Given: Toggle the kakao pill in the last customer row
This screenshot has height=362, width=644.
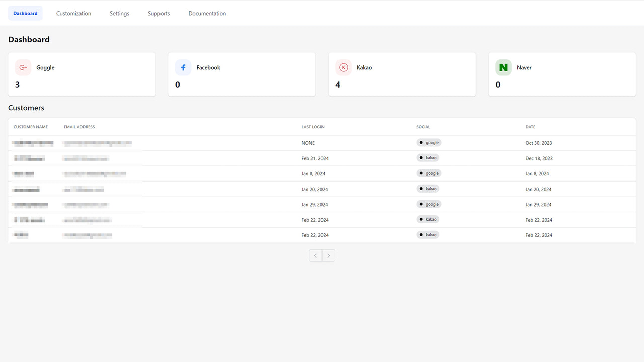Looking at the screenshot, I should point(427,234).
